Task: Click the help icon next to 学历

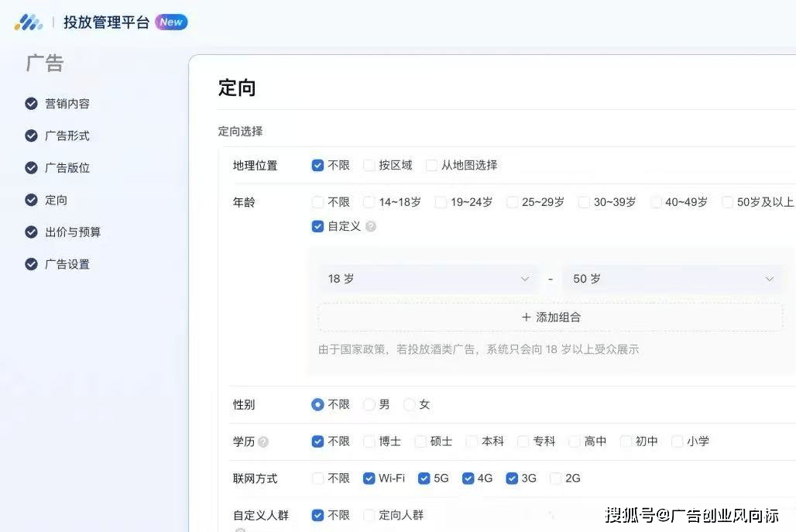Action: 263,441
